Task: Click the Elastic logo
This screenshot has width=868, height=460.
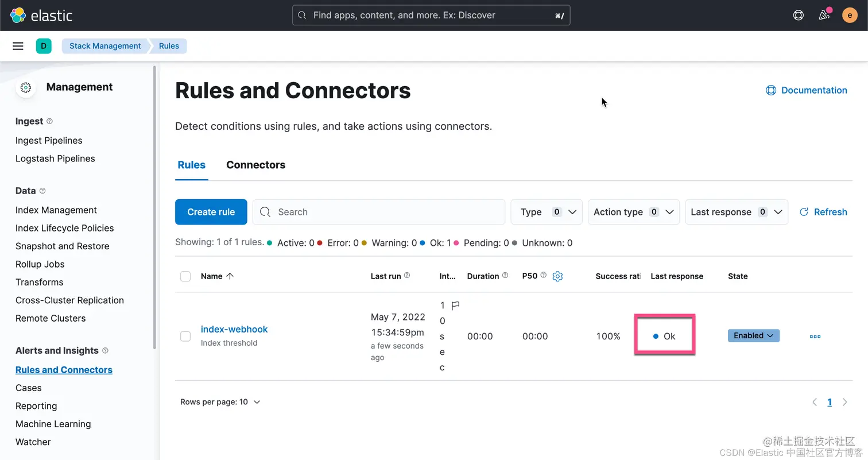Action: point(41,16)
